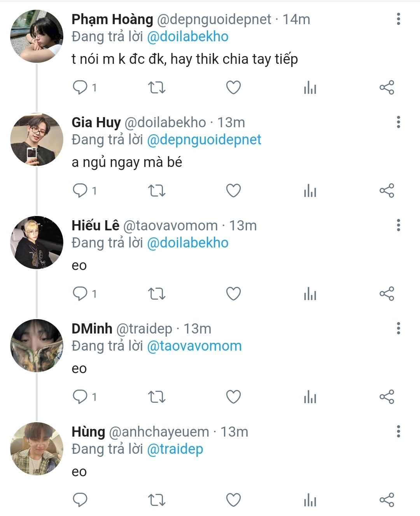Open DMinh's avatar thumbnail
Image resolution: width=420 pixels, height=516 pixels.
pos(37,346)
